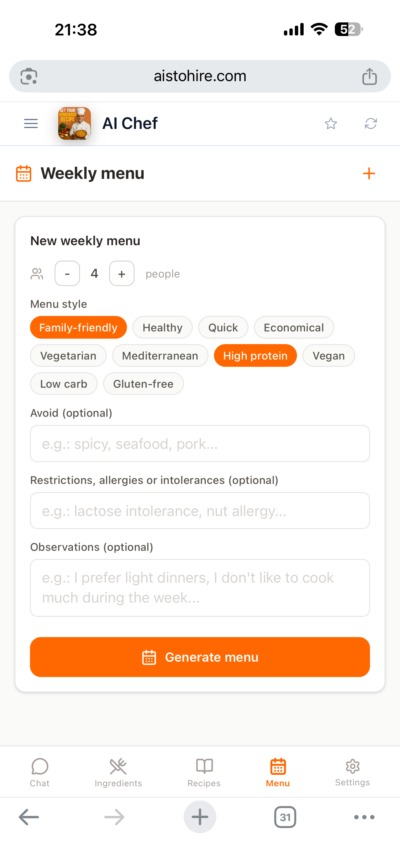This screenshot has height=868, width=400.
Task: Select the Gluten-free style chip
Action: pyautogui.click(x=143, y=384)
